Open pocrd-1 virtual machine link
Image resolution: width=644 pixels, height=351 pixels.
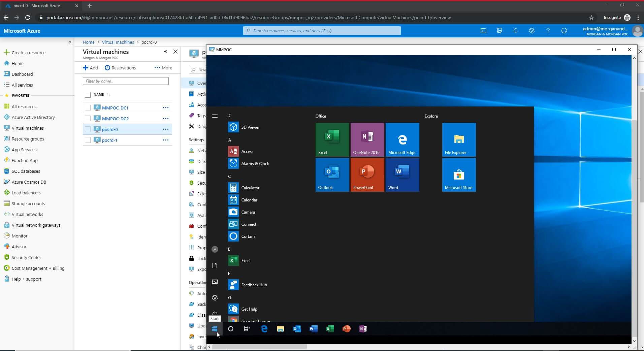coord(109,140)
